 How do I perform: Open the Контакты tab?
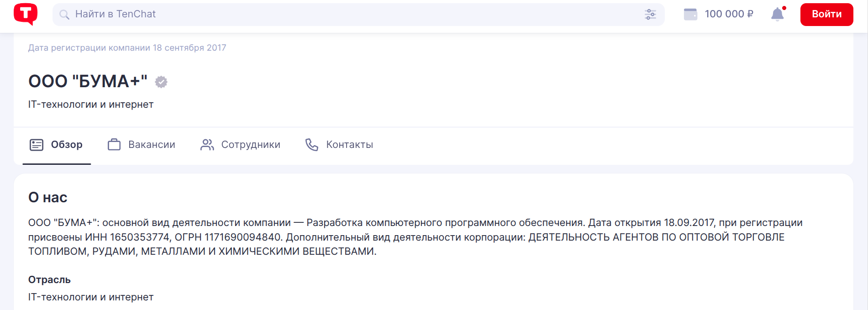tap(339, 145)
